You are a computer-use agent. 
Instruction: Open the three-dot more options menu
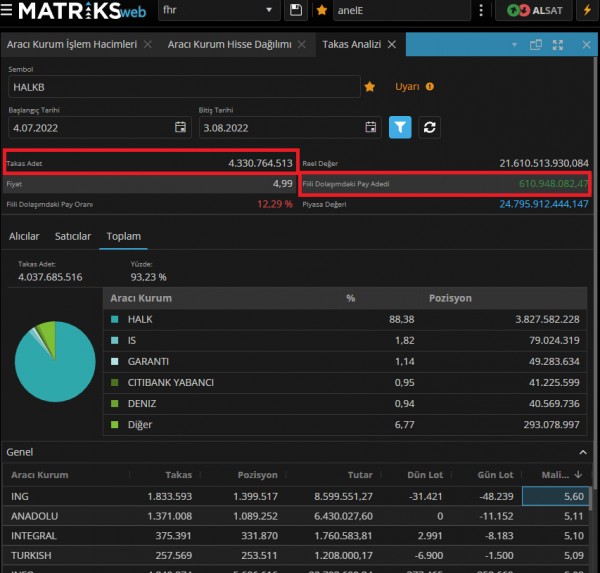pos(481,10)
